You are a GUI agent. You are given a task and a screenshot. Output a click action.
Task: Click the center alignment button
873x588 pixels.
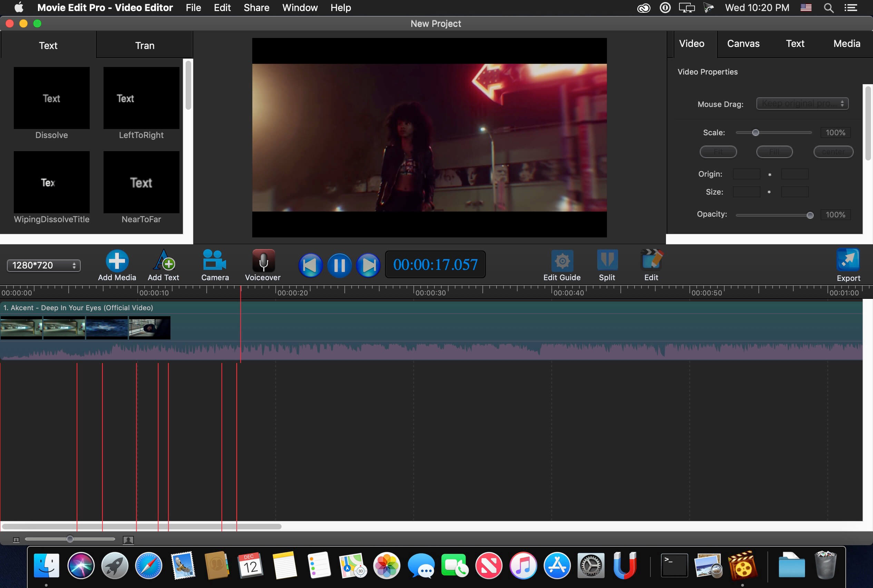click(x=833, y=151)
